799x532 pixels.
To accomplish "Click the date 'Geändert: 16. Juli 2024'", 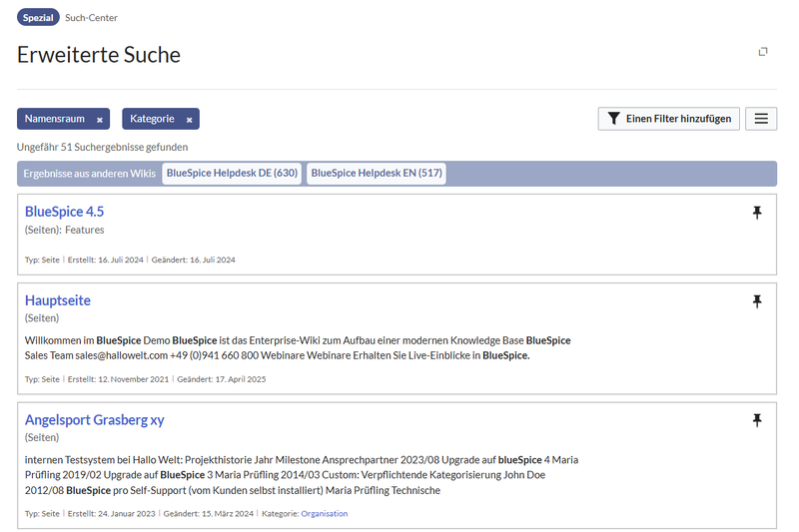I will tap(193, 260).
